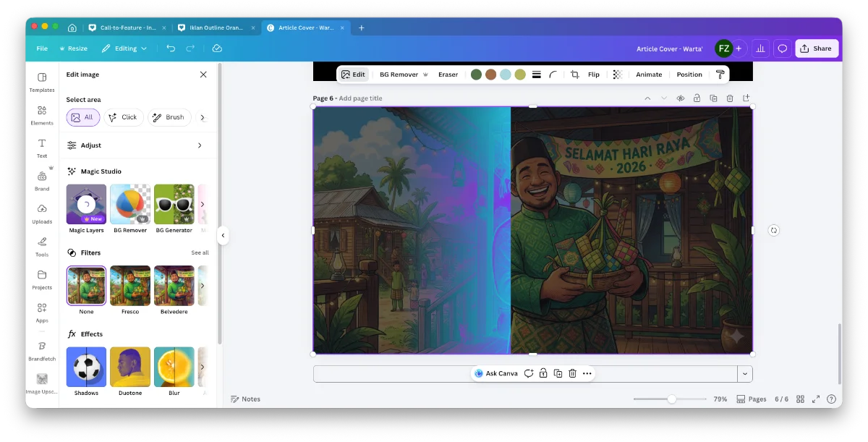Click the Share button

[x=817, y=48]
